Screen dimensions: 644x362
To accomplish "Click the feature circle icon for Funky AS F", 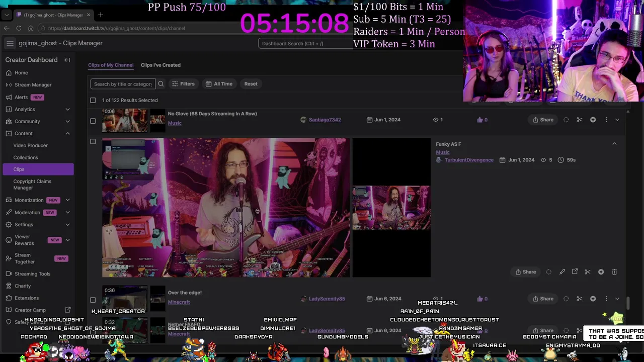I will click(549, 272).
